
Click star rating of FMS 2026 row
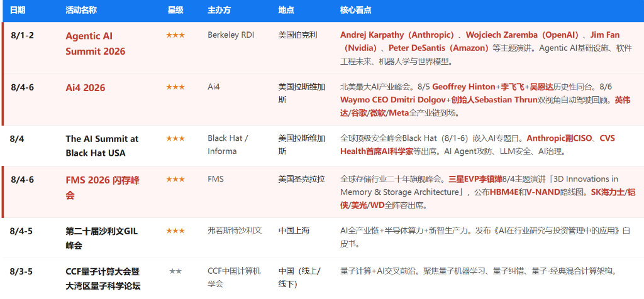(x=175, y=179)
